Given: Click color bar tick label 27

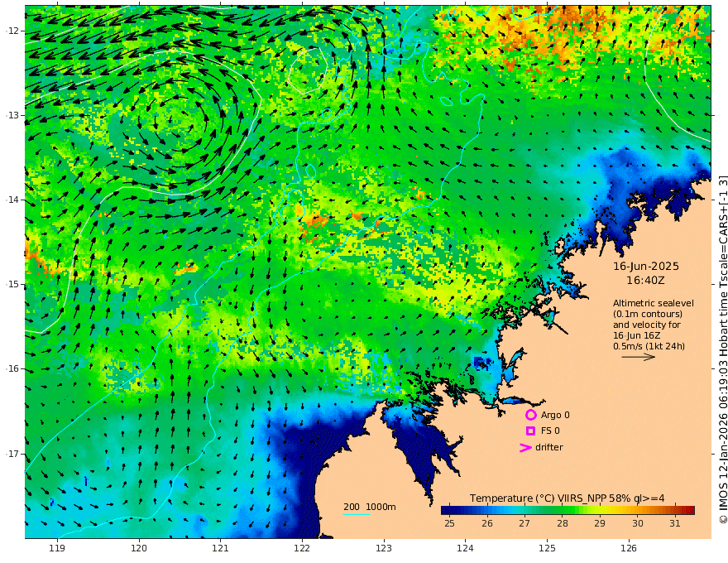Looking at the screenshot, I should point(524,523).
